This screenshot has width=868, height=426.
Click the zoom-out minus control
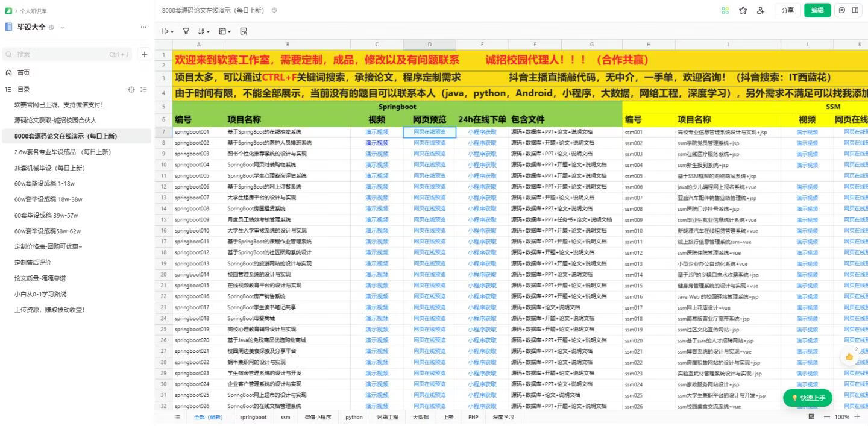(828, 416)
